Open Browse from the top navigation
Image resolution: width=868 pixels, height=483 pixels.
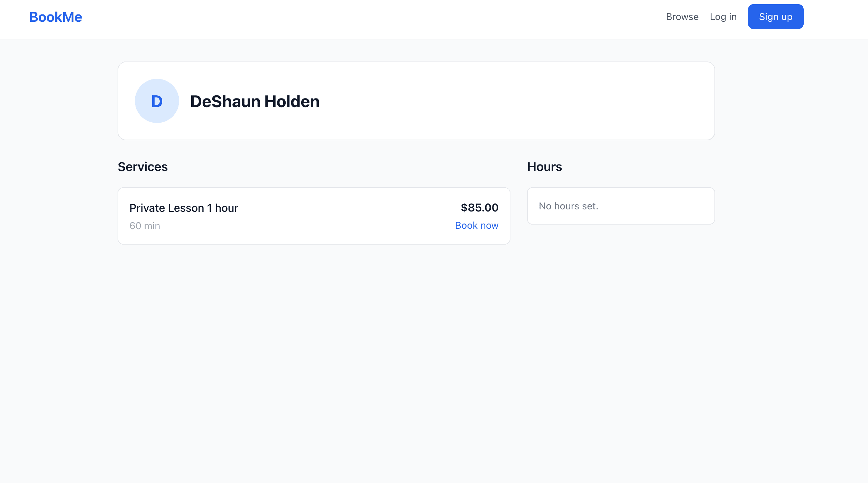coord(682,17)
